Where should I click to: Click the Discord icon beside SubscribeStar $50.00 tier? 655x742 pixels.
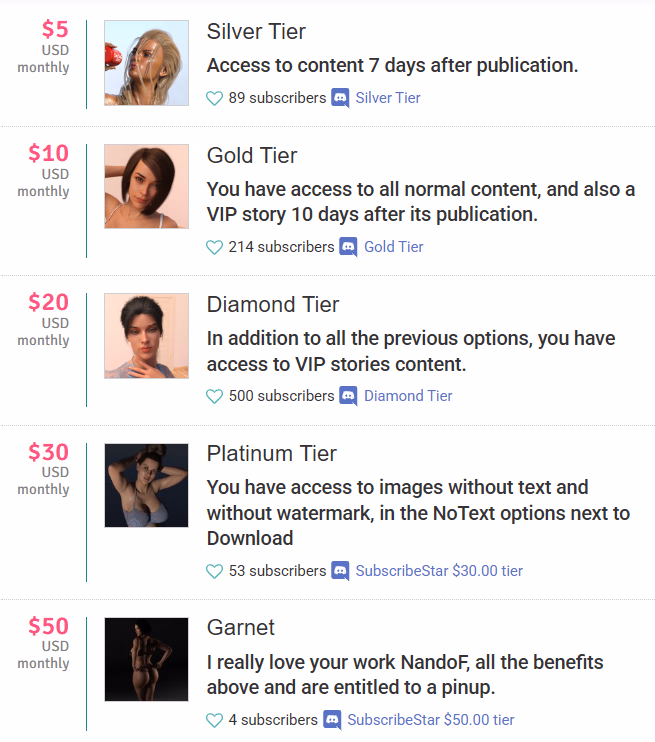(x=332, y=720)
